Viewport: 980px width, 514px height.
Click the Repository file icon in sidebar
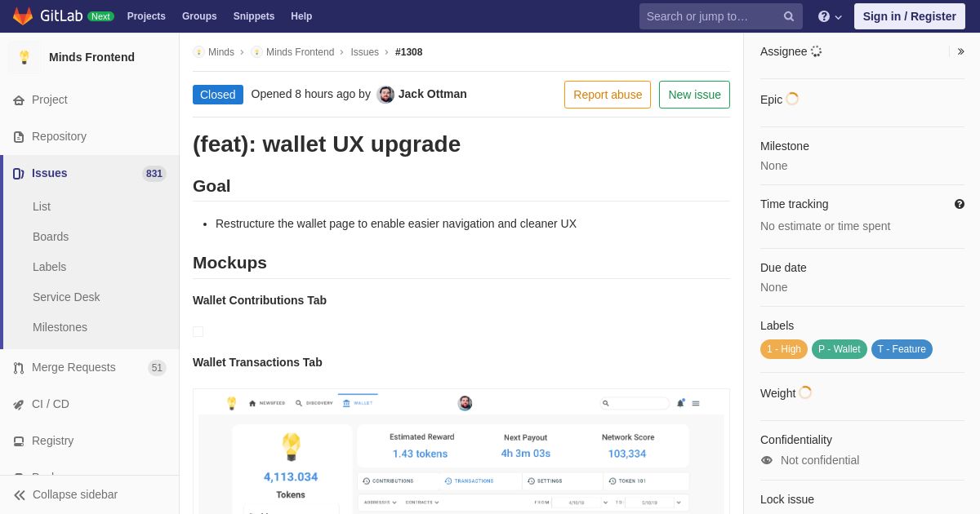coord(19,137)
